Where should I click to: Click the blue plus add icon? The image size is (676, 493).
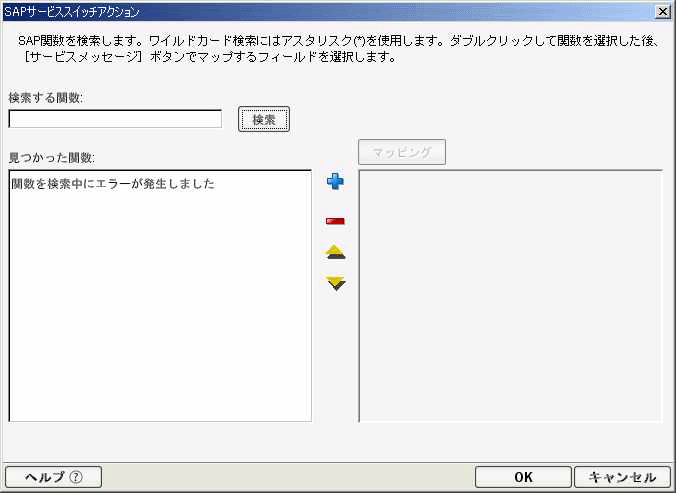(335, 181)
